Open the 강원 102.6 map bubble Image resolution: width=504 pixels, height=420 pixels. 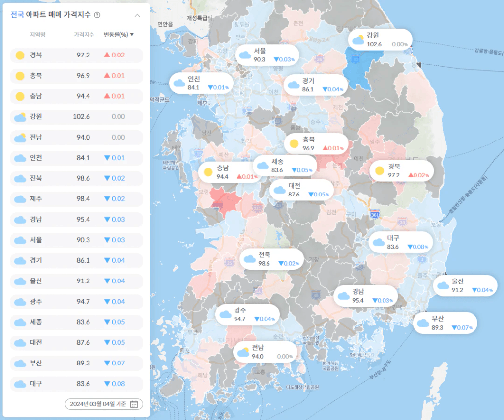[380, 40]
